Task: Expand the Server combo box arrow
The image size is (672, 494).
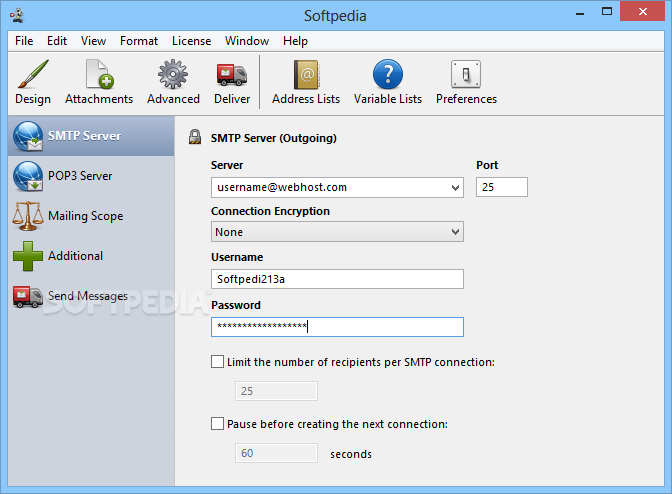Action: pos(455,188)
